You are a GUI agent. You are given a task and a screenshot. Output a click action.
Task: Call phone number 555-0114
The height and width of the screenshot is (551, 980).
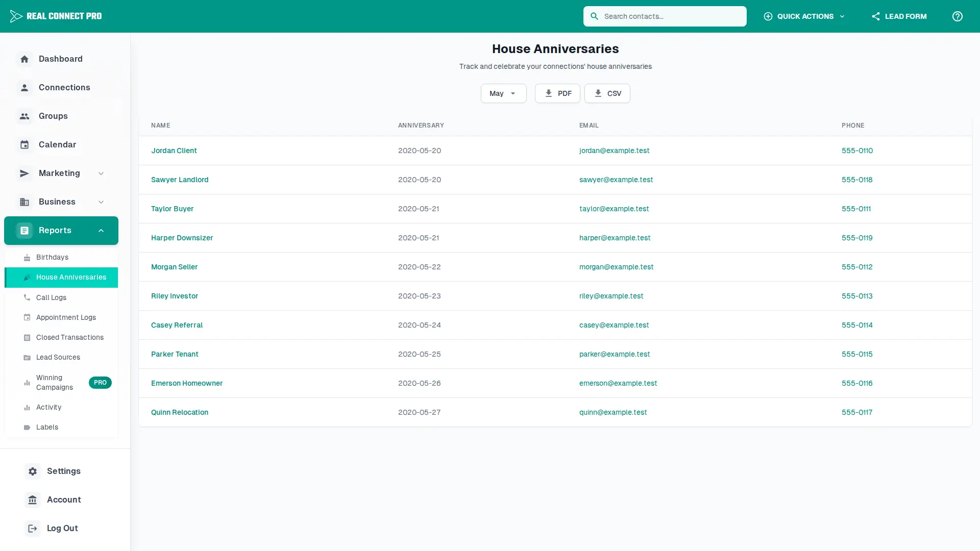pyautogui.click(x=857, y=325)
